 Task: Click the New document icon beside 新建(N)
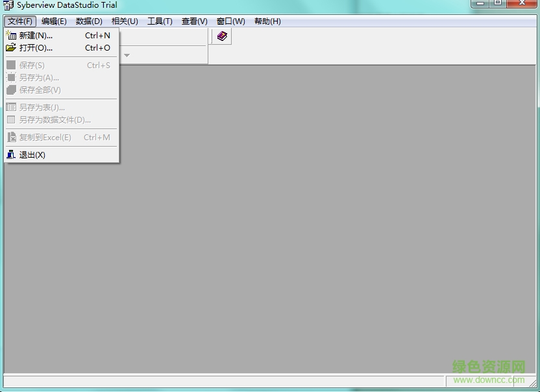pos(12,36)
